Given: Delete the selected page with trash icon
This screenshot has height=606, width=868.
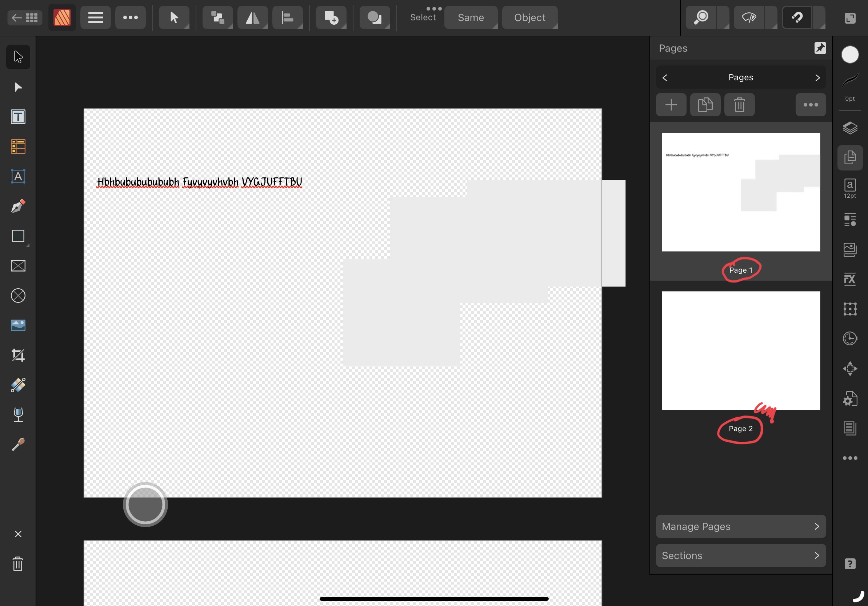Looking at the screenshot, I should 739,105.
